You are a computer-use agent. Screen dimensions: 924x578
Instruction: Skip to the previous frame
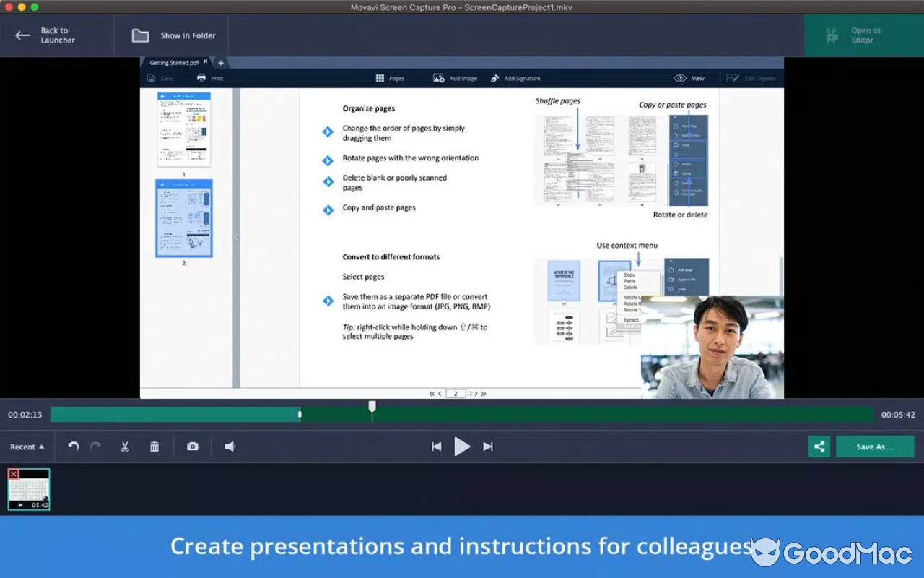(436, 446)
